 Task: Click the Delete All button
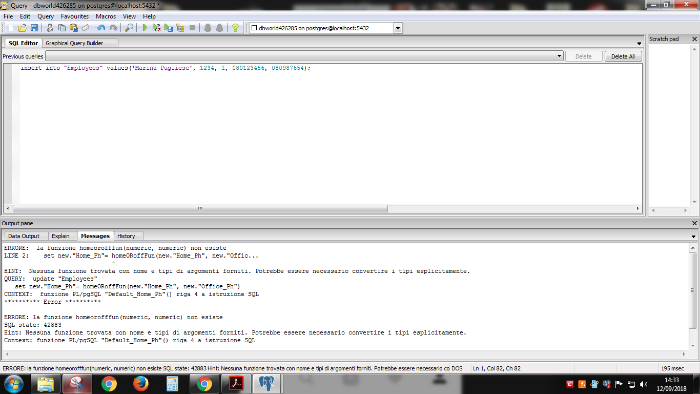coord(623,56)
